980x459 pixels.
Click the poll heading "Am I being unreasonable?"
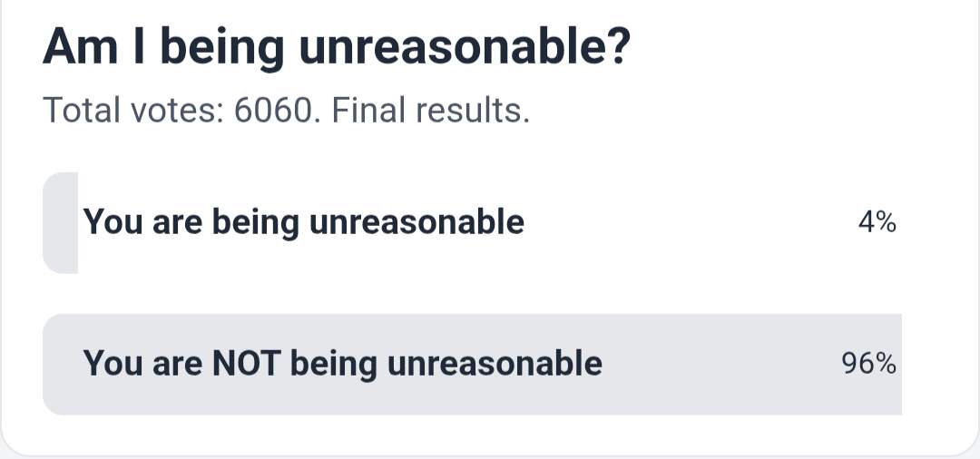[x=336, y=47]
